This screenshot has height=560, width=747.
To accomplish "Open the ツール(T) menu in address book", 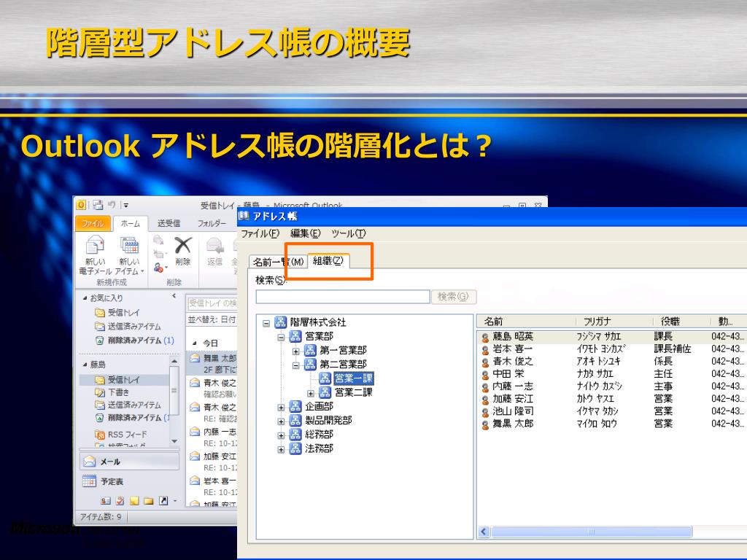I will pyautogui.click(x=348, y=233).
